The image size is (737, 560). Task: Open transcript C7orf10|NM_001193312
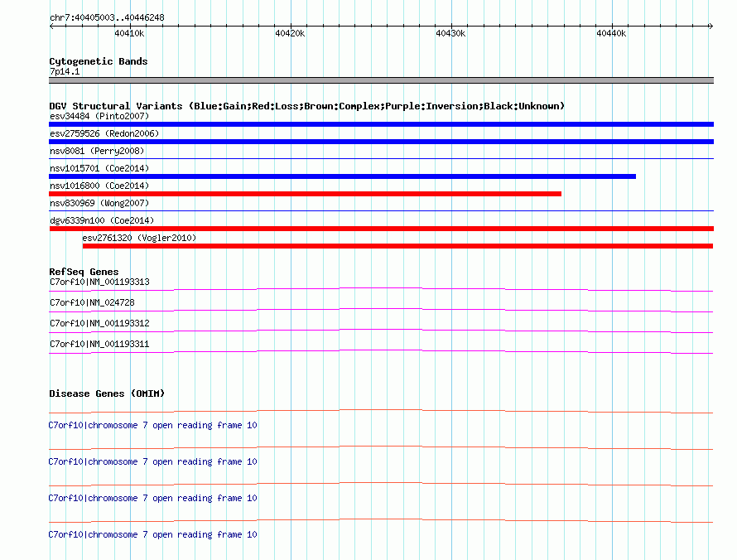click(99, 324)
